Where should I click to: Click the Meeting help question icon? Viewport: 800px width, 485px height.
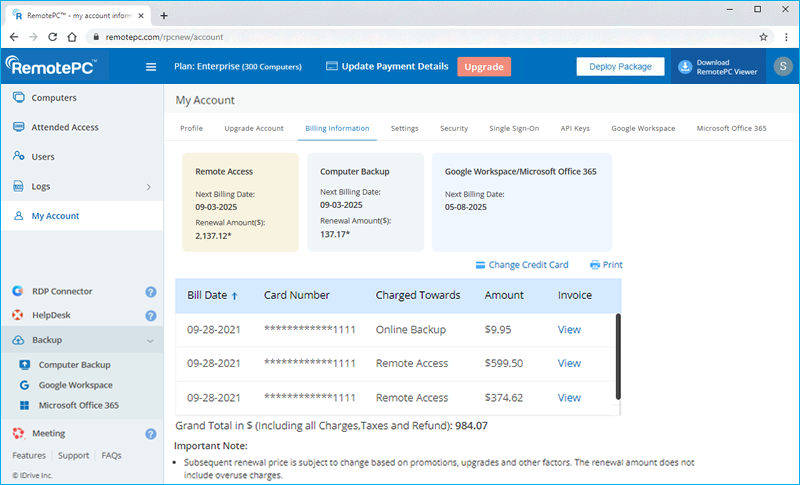coord(151,434)
